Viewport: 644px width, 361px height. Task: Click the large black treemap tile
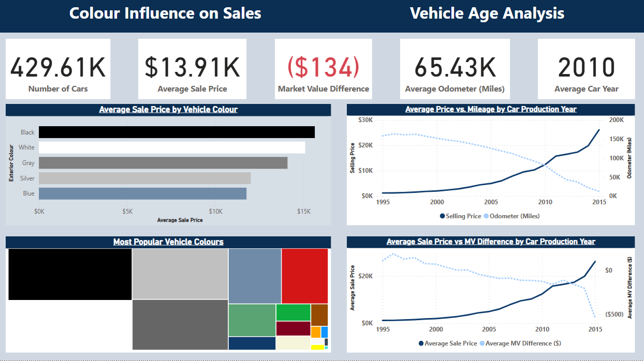pyautogui.click(x=70, y=274)
